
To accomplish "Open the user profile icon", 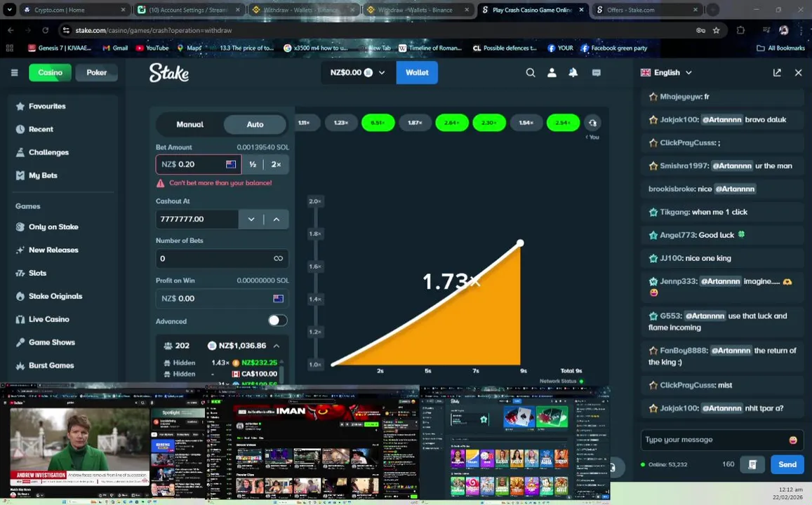I will coord(552,72).
